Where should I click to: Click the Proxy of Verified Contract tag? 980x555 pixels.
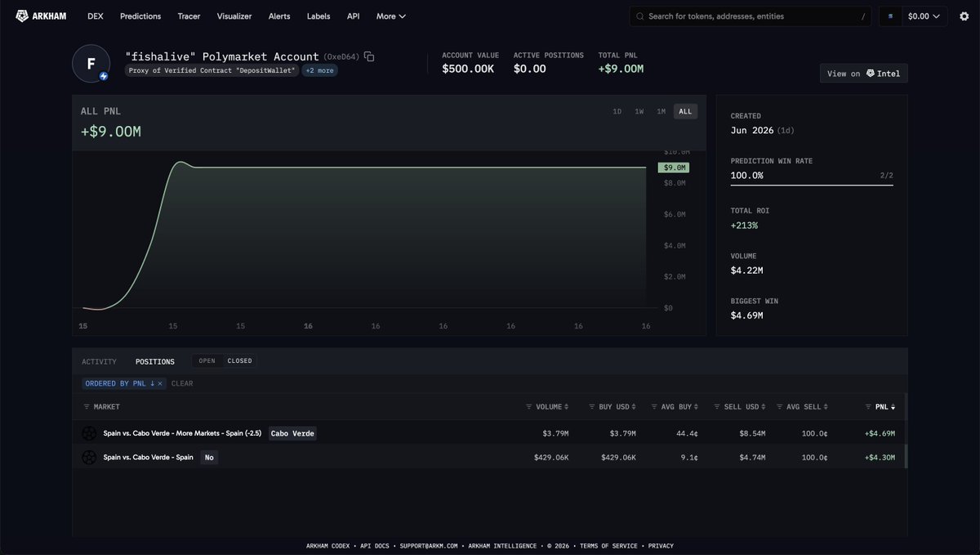point(212,70)
